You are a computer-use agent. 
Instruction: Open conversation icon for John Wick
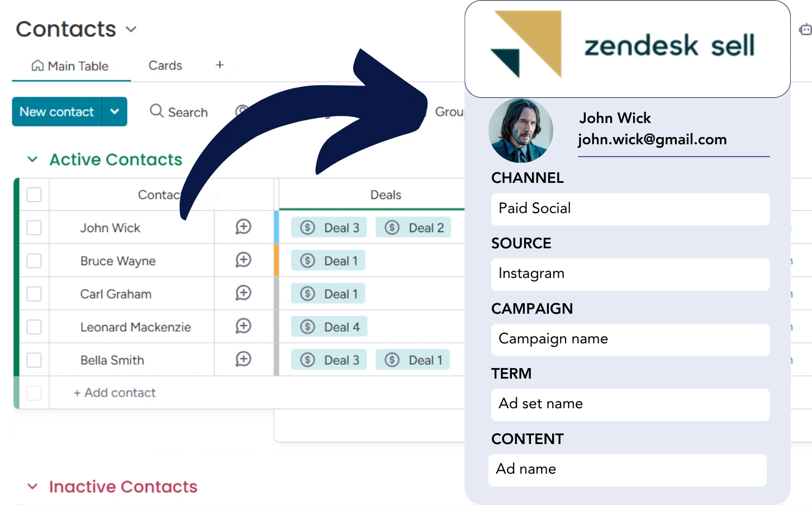243,227
